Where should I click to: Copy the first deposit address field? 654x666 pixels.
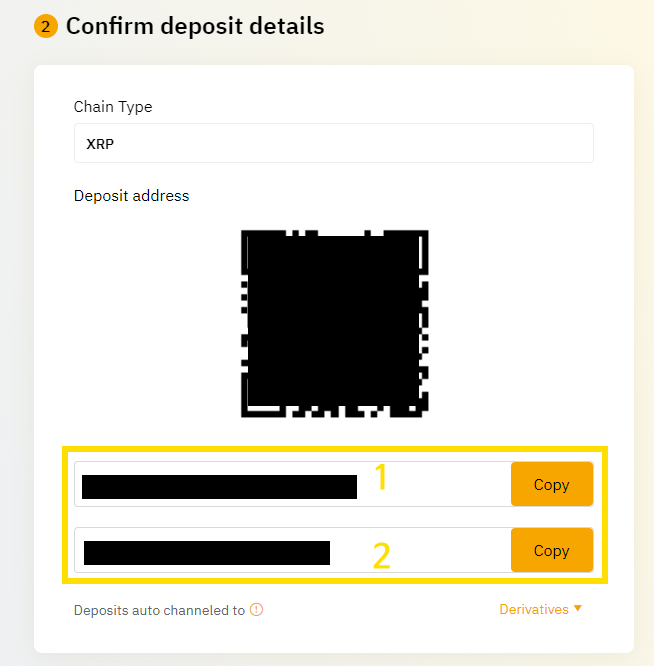pos(552,484)
